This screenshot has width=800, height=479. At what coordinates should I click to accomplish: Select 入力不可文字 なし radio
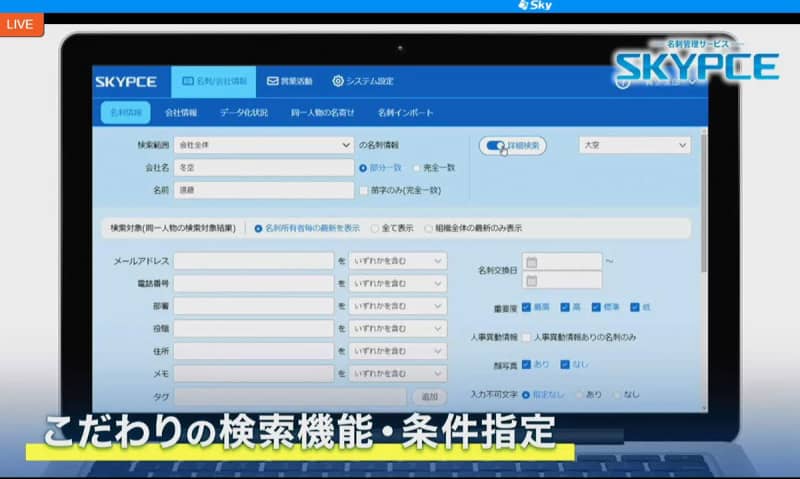coord(617,395)
